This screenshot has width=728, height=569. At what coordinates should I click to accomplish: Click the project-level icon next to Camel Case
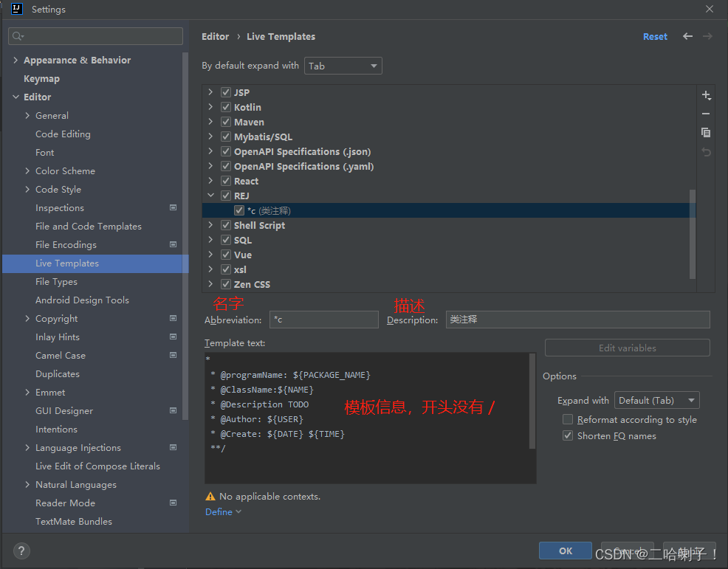coord(174,355)
